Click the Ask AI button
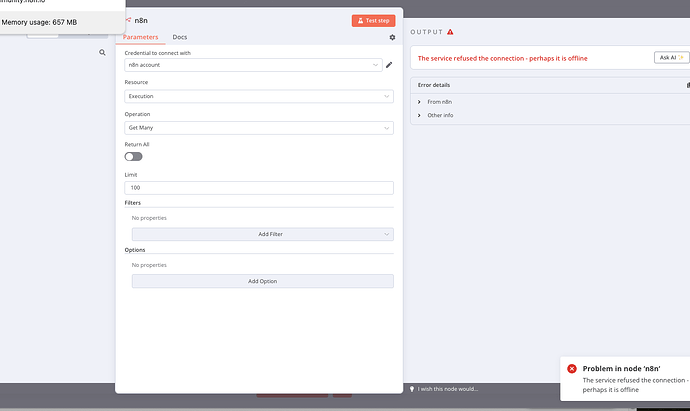 pos(672,58)
